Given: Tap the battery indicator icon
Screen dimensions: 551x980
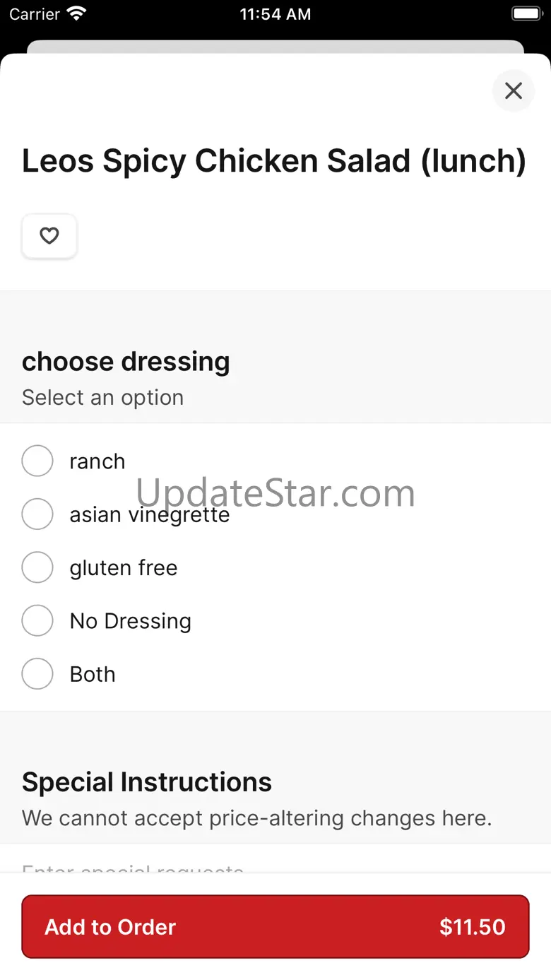Looking at the screenshot, I should tap(526, 13).
